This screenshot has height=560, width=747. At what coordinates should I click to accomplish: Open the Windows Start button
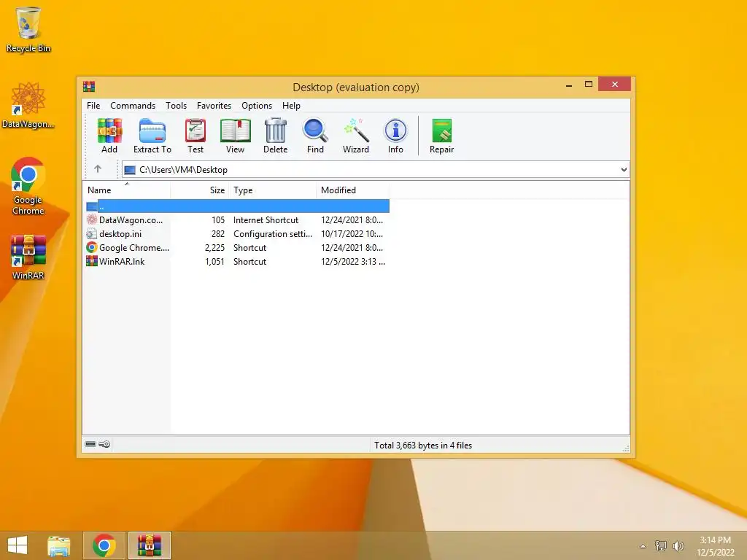(x=18, y=545)
